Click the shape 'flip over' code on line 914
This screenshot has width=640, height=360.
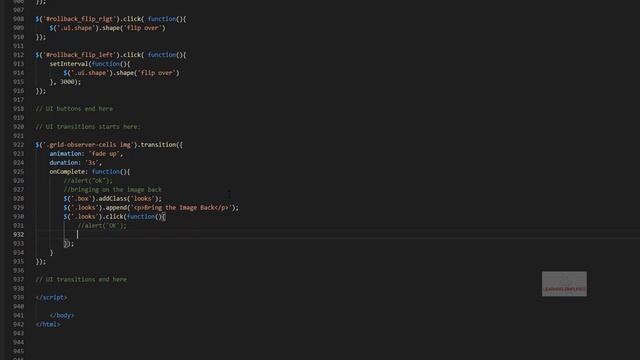pos(121,73)
